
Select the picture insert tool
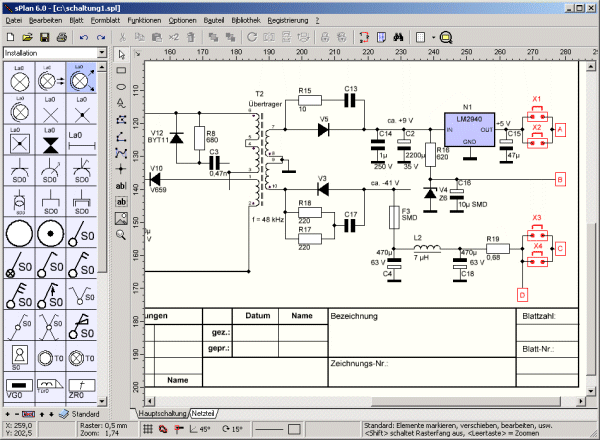(121, 218)
